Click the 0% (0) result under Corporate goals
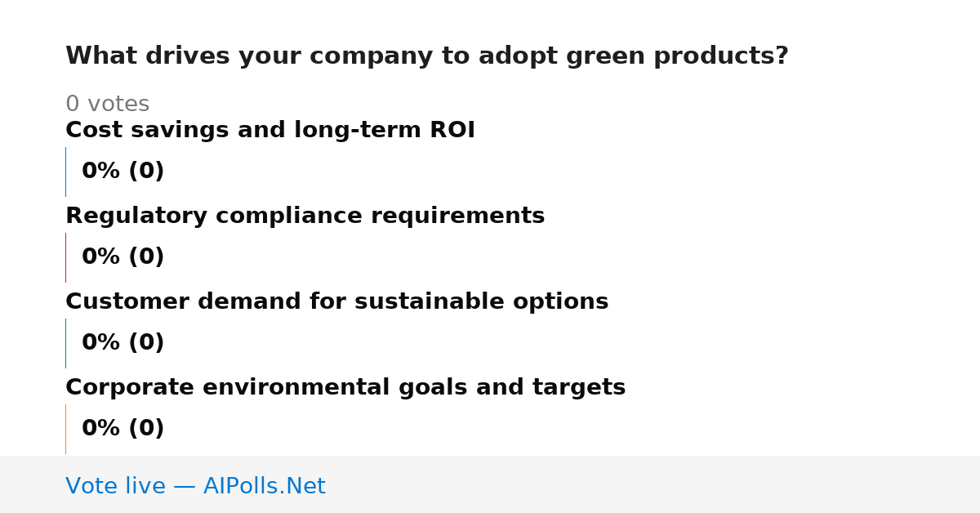The height and width of the screenshot is (513, 980). pos(123,429)
